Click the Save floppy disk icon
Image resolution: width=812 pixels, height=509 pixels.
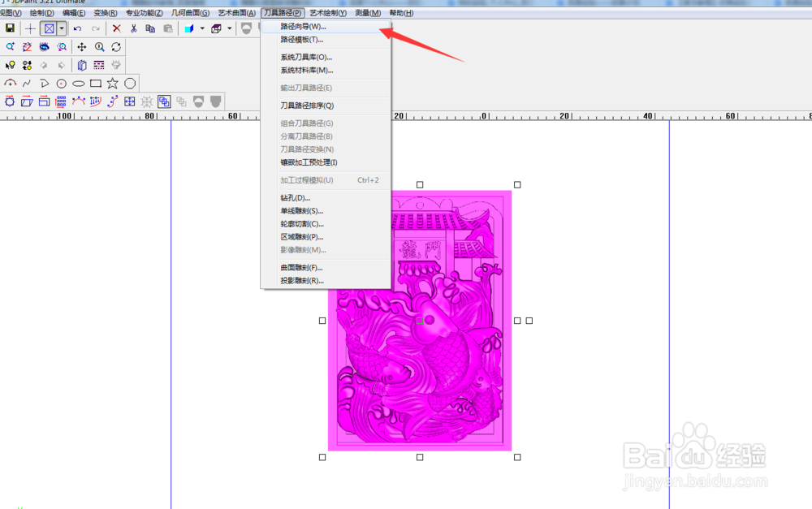(x=10, y=28)
